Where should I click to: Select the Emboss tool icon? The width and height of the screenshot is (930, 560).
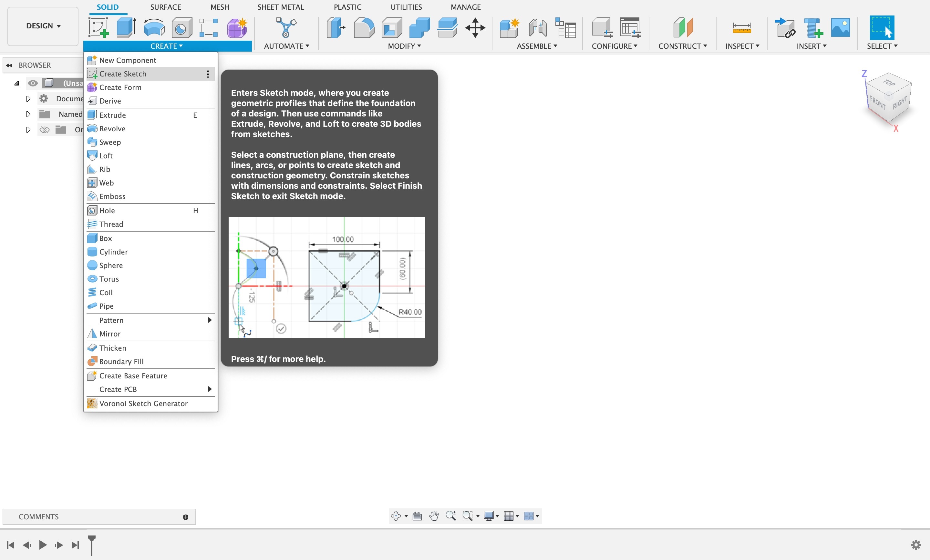pyautogui.click(x=92, y=196)
